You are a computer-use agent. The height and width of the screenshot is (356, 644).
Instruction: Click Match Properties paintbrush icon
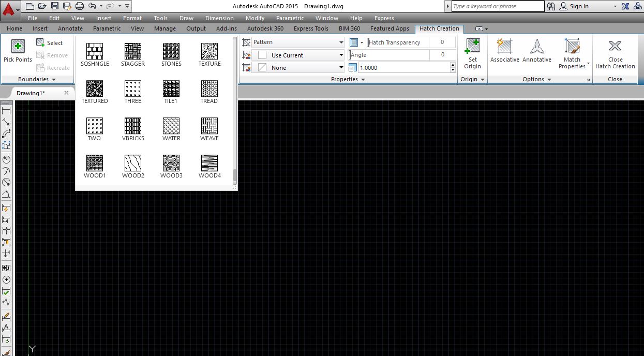[x=572, y=46]
